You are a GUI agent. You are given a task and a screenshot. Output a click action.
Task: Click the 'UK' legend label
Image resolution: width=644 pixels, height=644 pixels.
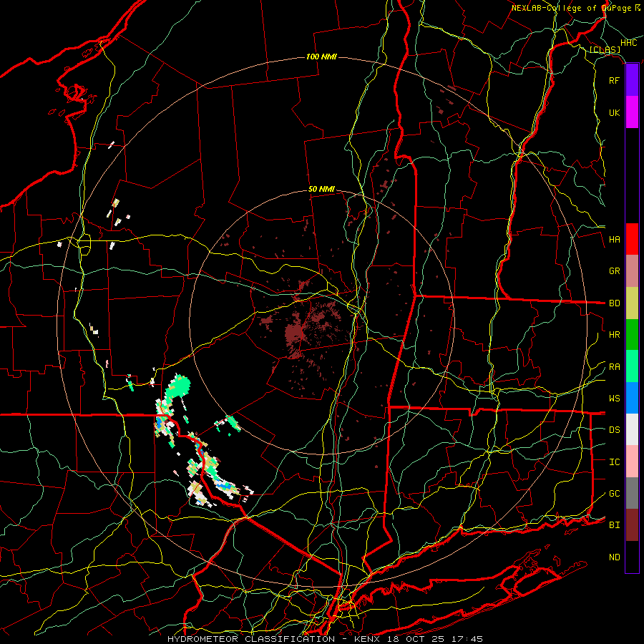614,112
